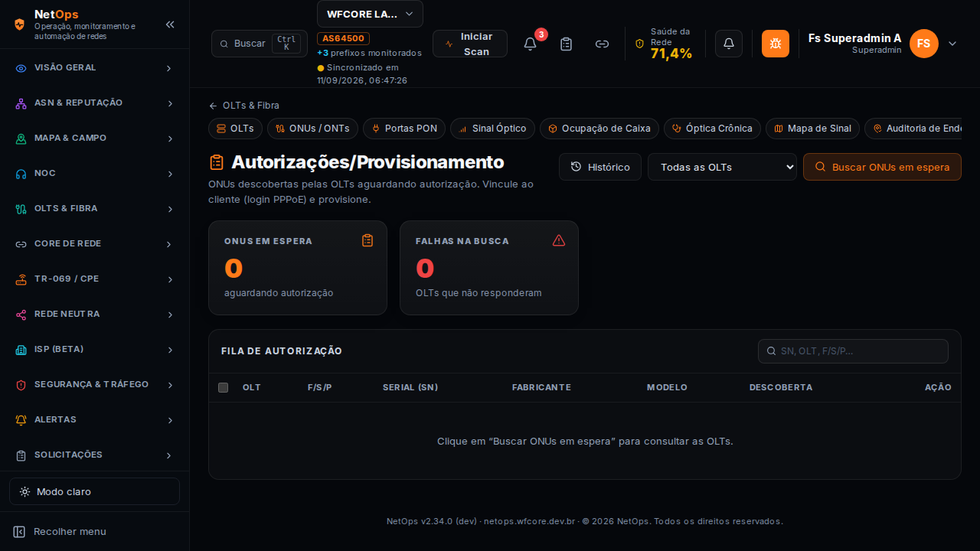Switch to Modo claro theme
This screenshot has width=980, height=551.
click(x=94, y=491)
